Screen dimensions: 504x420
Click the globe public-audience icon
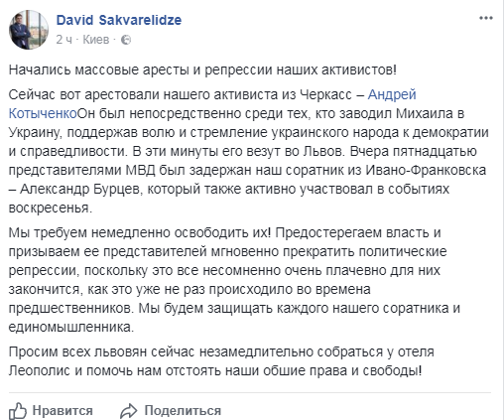126,40
